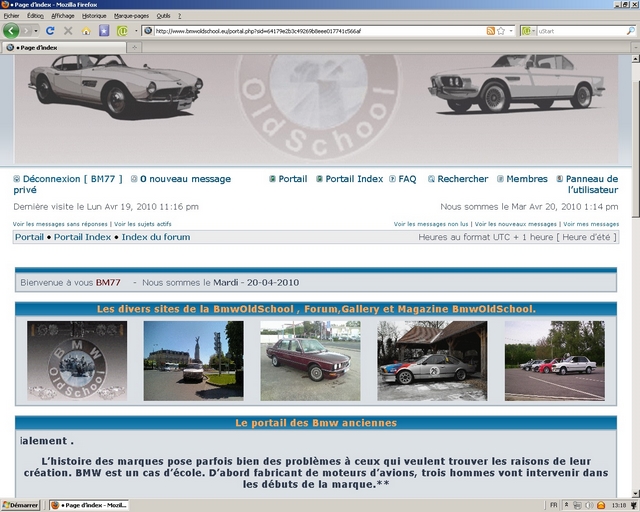This screenshot has height=512, width=640.
Task: Click the private message envelope icon
Action: [134, 179]
